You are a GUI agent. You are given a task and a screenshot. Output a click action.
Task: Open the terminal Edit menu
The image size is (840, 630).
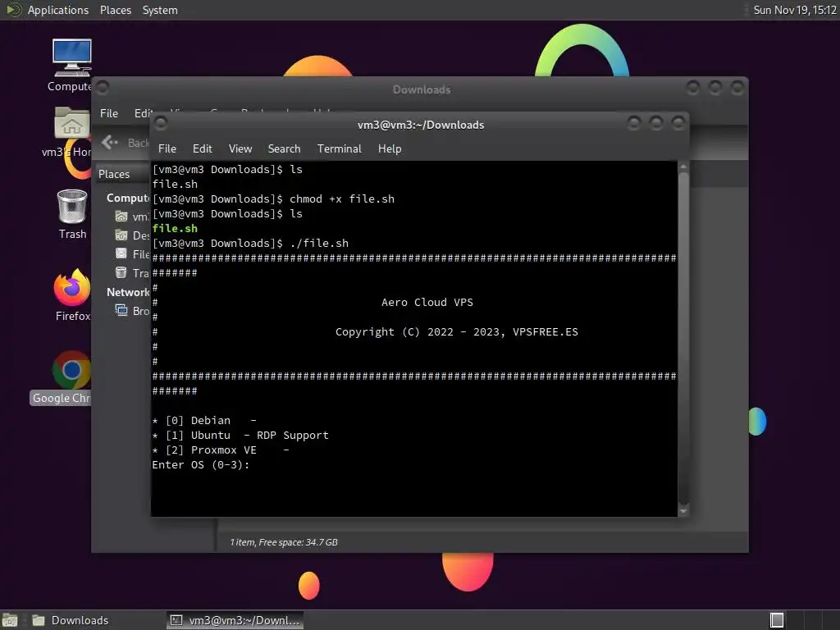point(202,148)
